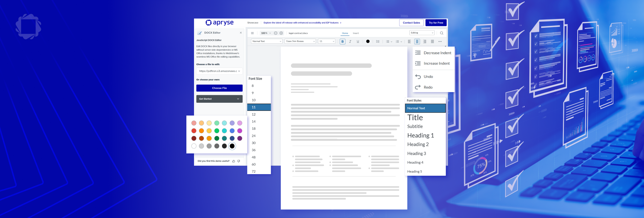Pick the bright blue color swatch
This screenshot has width=644, height=218.
tap(232, 131)
